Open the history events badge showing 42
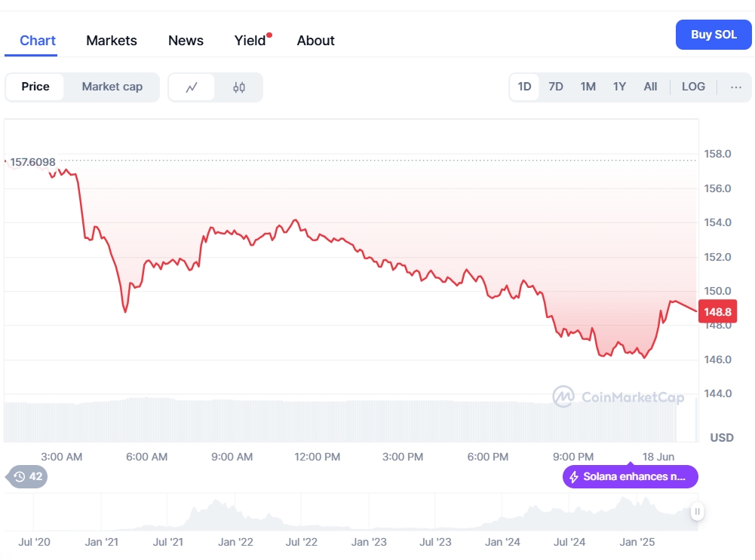 coord(28,476)
